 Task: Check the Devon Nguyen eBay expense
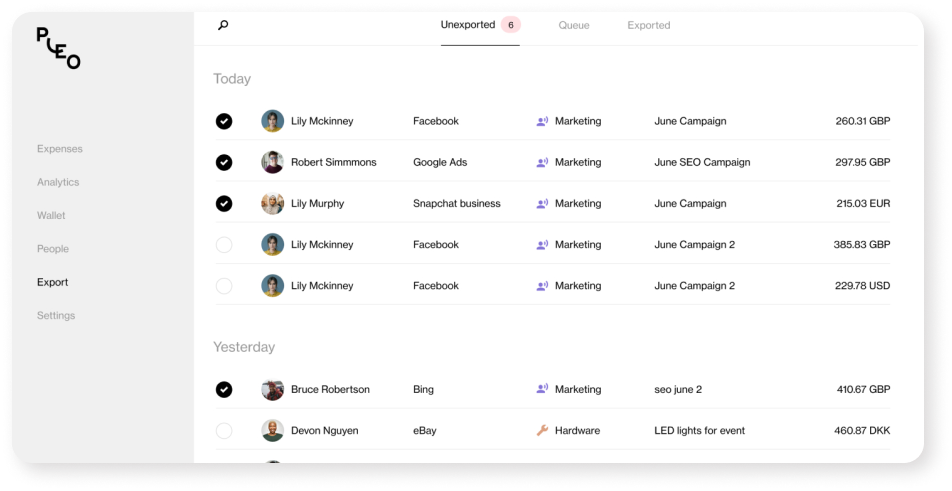pyautogui.click(x=224, y=431)
